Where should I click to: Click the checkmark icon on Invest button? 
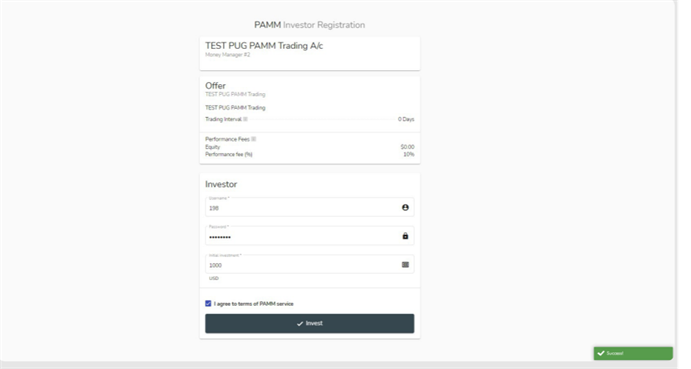[300, 324]
